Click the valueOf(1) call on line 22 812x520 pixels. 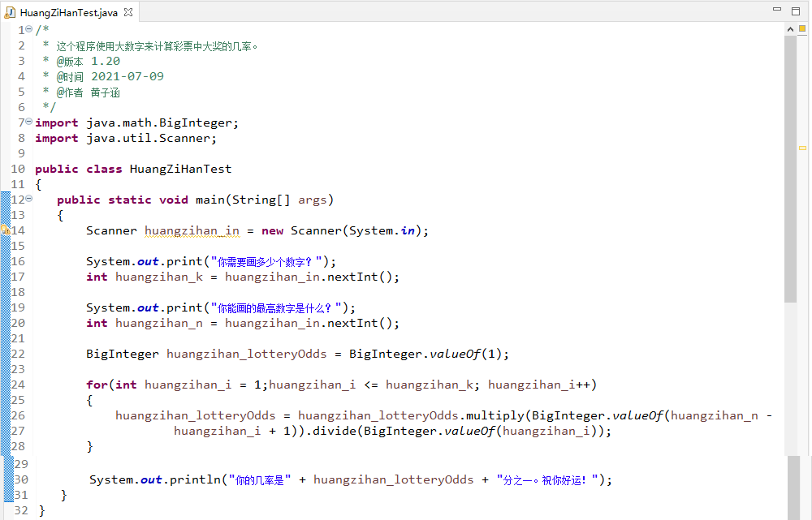tap(465, 354)
